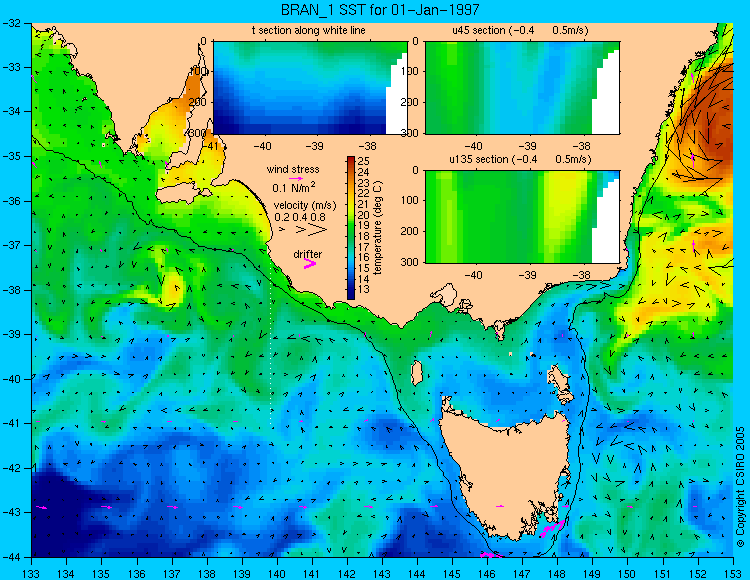Click the '-39' tick under u135 section inset
750x580 pixels.
(528, 275)
